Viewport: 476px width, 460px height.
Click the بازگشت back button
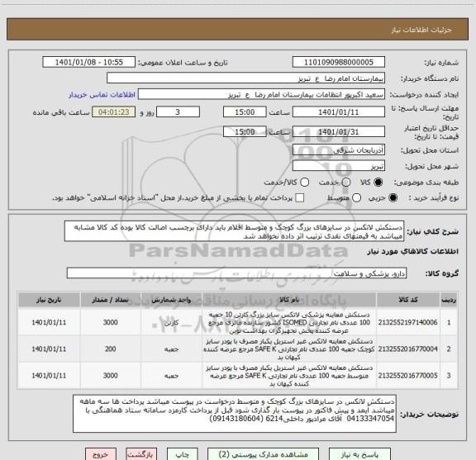click(x=141, y=454)
